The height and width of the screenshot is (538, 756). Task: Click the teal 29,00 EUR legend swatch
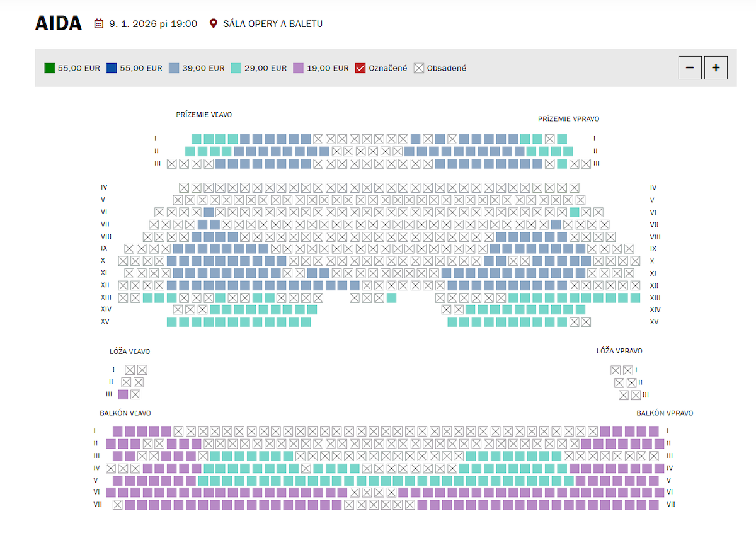pyautogui.click(x=236, y=68)
